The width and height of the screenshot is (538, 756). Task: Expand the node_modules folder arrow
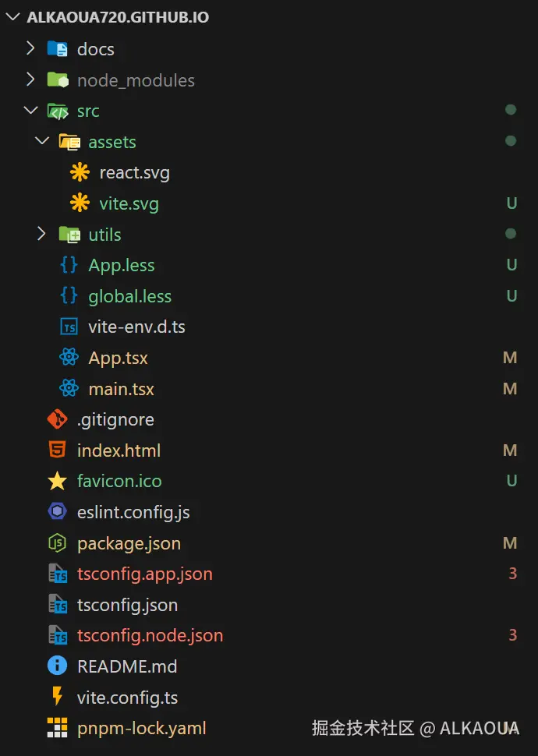click(x=30, y=79)
